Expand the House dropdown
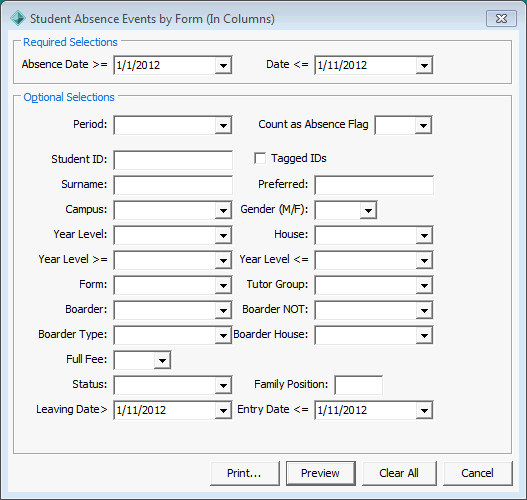Image resolution: width=527 pixels, height=500 pixels. (424, 235)
